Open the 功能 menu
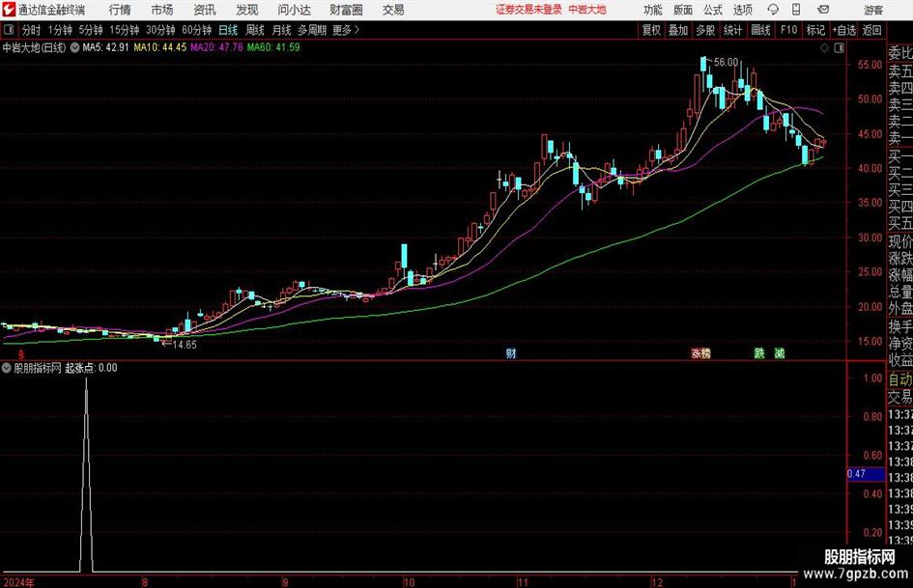The height and width of the screenshot is (588, 913). [x=653, y=10]
